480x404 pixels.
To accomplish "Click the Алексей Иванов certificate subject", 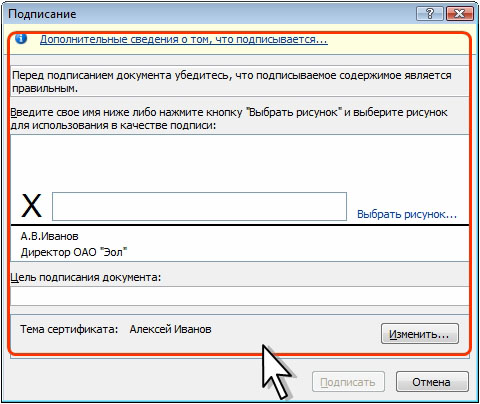I will click(x=170, y=329).
